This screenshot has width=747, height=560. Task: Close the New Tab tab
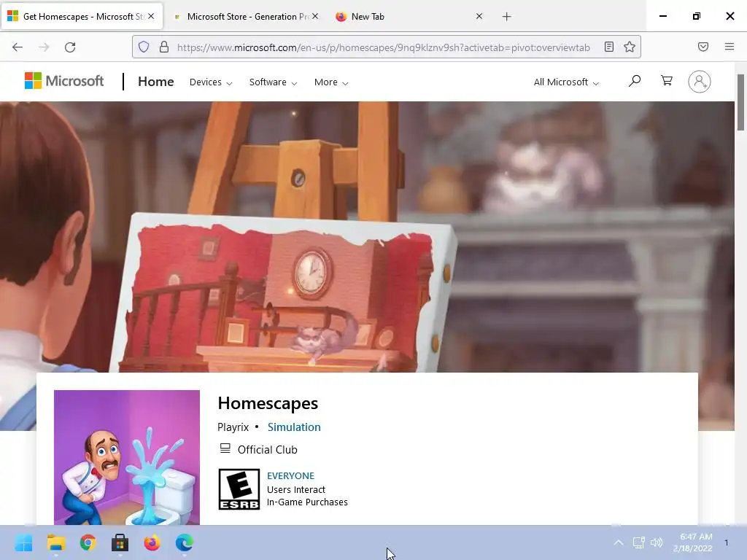(479, 16)
